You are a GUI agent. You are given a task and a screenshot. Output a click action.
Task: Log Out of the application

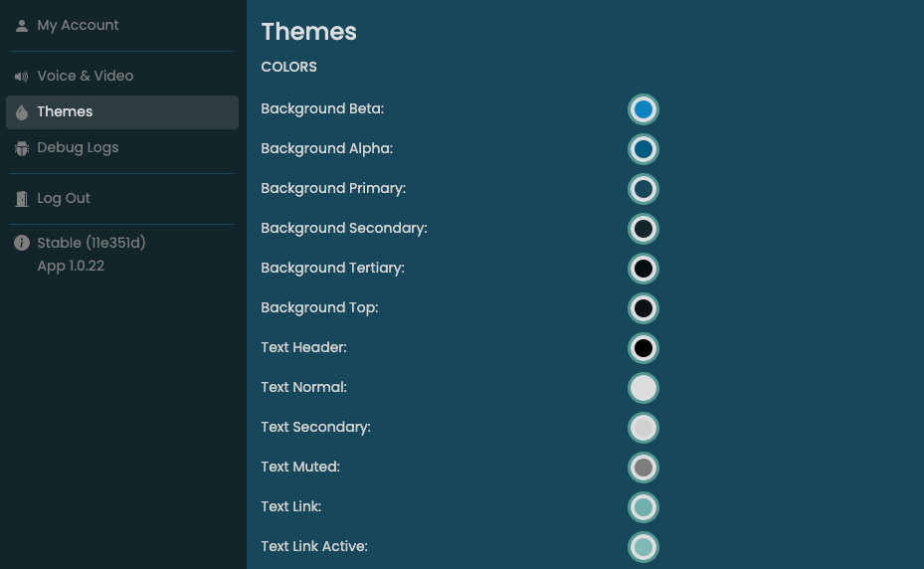pyautogui.click(x=64, y=199)
